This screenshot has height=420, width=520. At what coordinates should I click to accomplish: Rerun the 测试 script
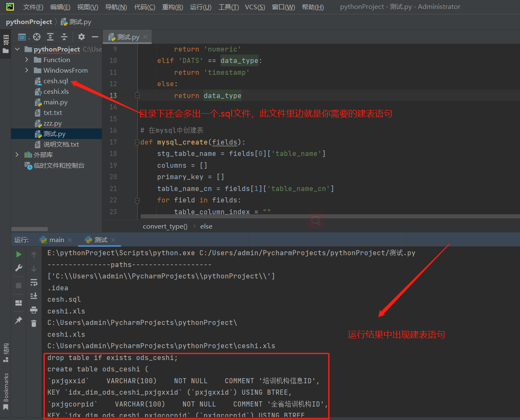pos(18,254)
